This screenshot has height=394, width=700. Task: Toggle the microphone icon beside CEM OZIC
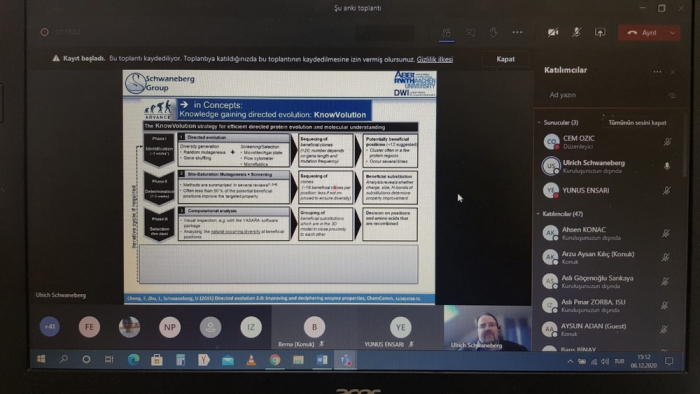[x=667, y=142]
